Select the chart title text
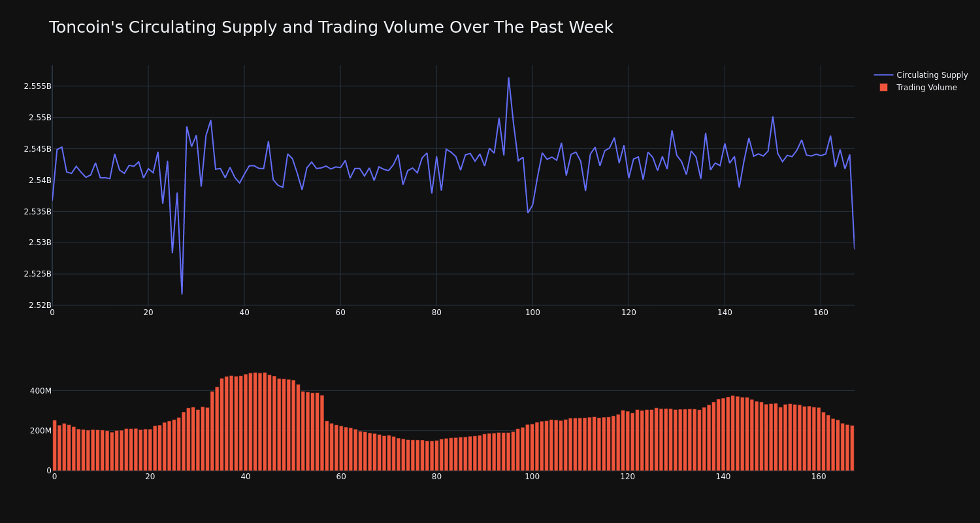The height and width of the screenshot is (523, 980). click(x=331, y=27)
